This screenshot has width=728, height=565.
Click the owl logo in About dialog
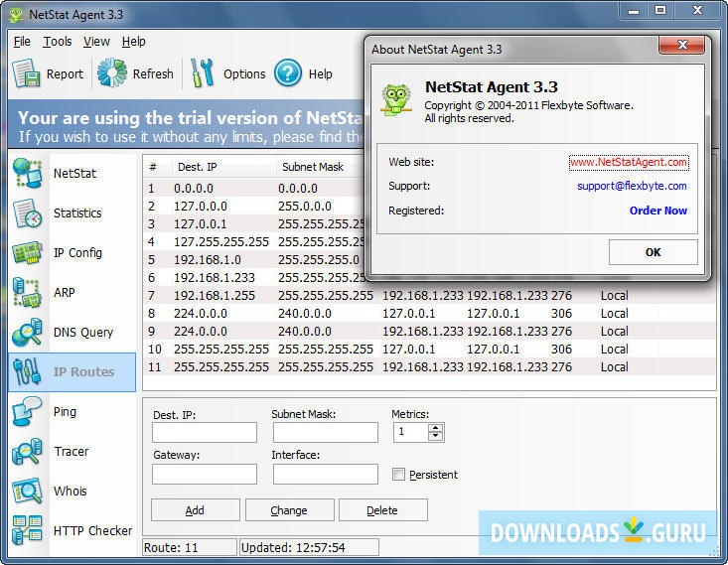click(x=396, y=99)
